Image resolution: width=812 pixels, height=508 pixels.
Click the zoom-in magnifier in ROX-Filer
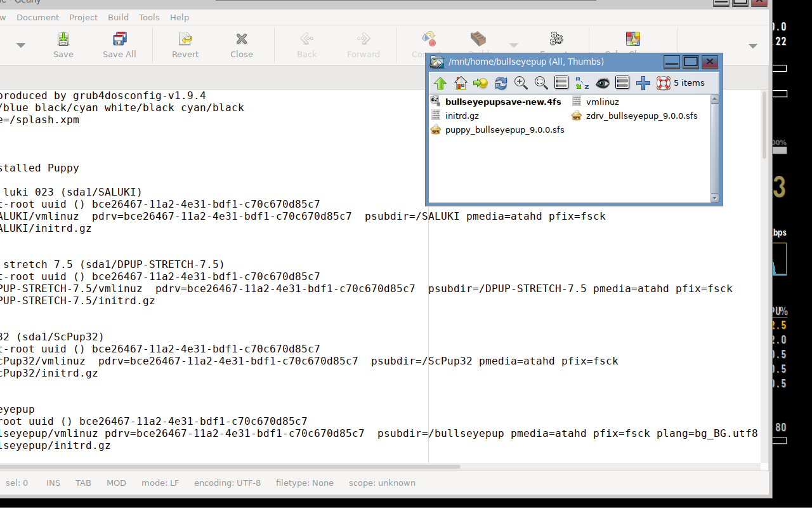[521, 83]
